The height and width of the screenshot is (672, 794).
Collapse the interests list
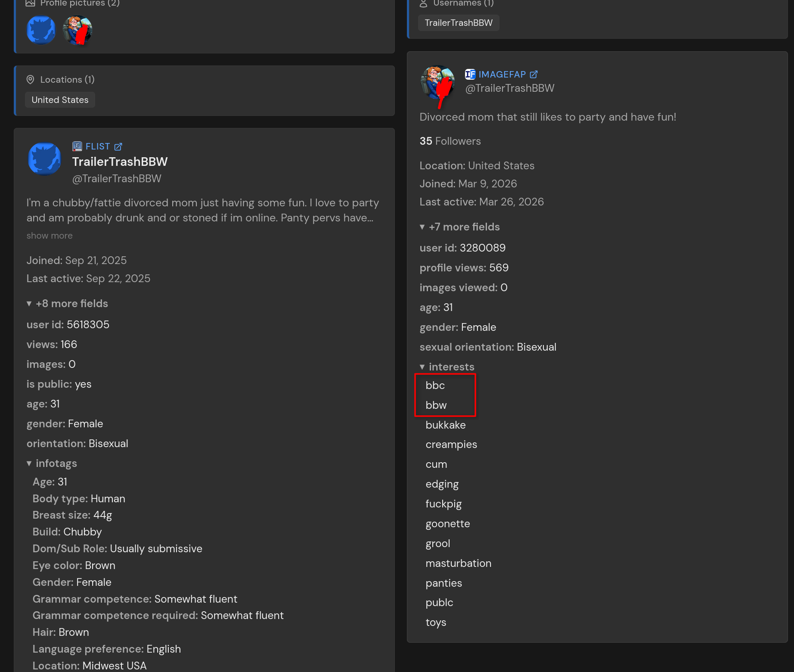(447, 367)
